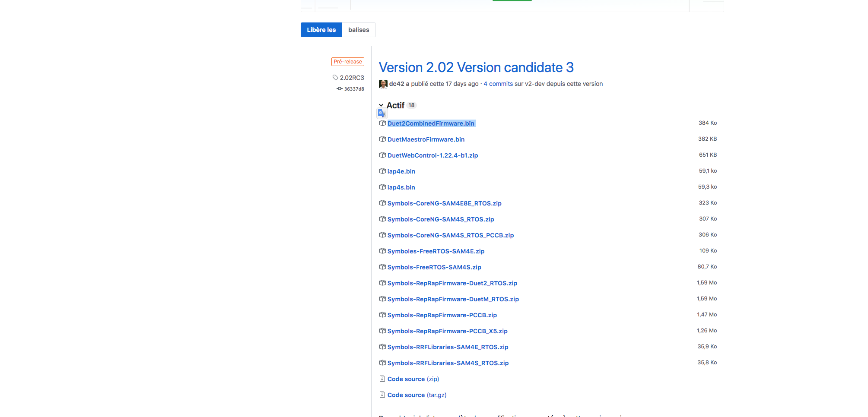
Task: Click the package icon beside Symbols-FreeRTOS-SAM4S.zip
Action: click(382, 267)
